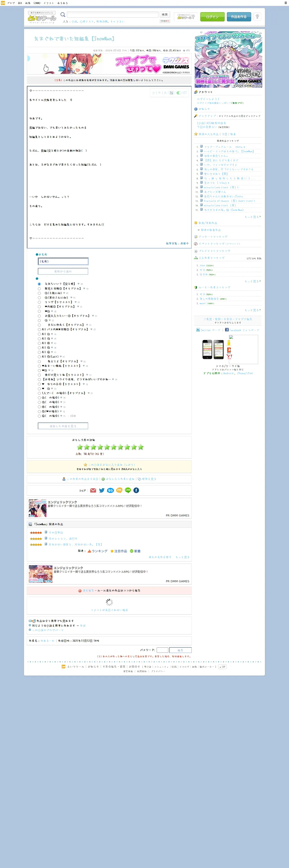289x868 pixels.
Task: Open Q&A in the top navigation
Action: point(20,3)
